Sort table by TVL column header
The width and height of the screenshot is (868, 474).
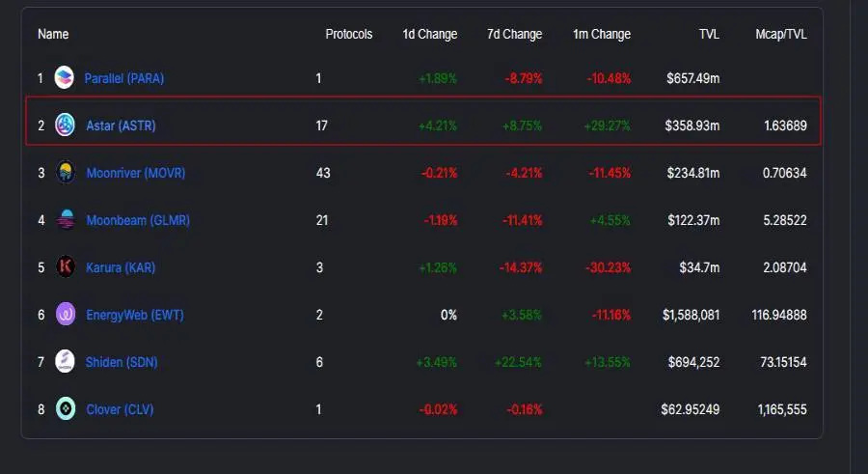[x=709, y=34]
